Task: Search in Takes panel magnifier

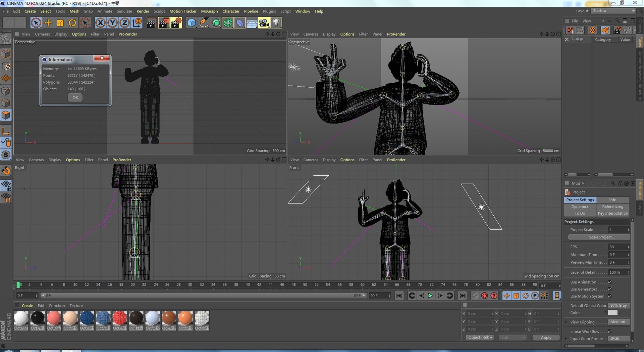Action: coord(618,21)
